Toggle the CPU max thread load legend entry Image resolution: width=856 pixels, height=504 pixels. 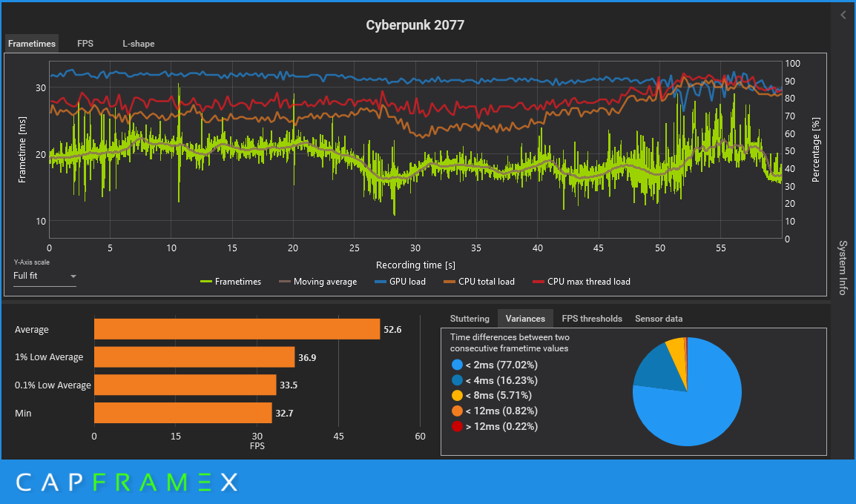click(582, 282)
